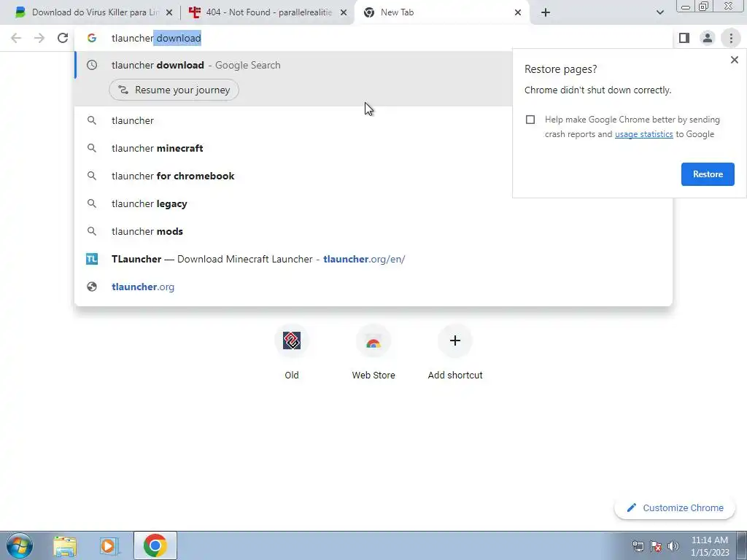Open Action Center flag tray icon
747x560 pixels.
(656, 546)
